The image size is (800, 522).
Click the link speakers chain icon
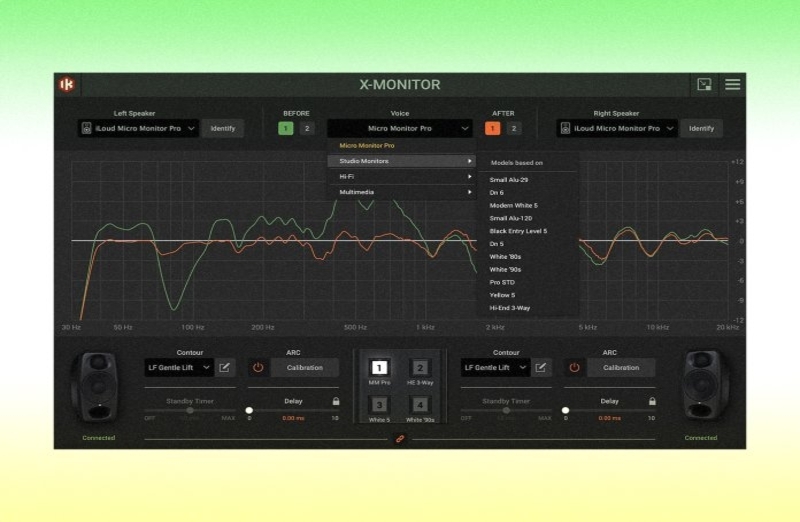click(400, 439)
